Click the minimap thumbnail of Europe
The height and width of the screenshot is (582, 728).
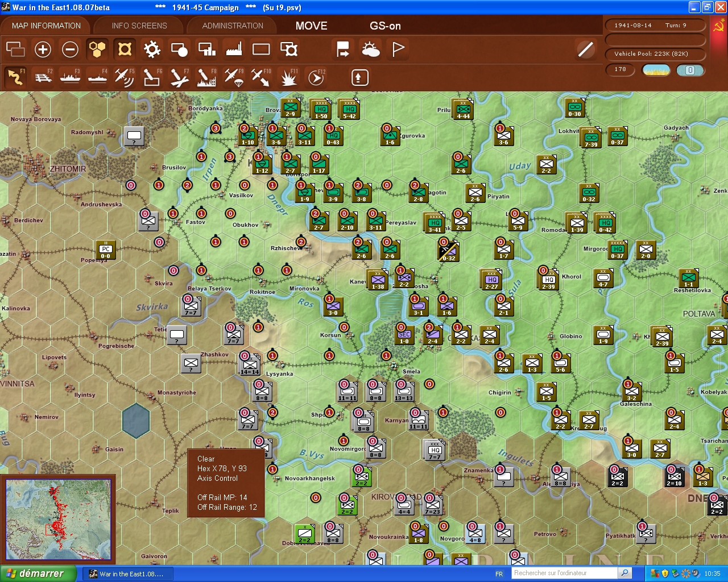(58, 519)
